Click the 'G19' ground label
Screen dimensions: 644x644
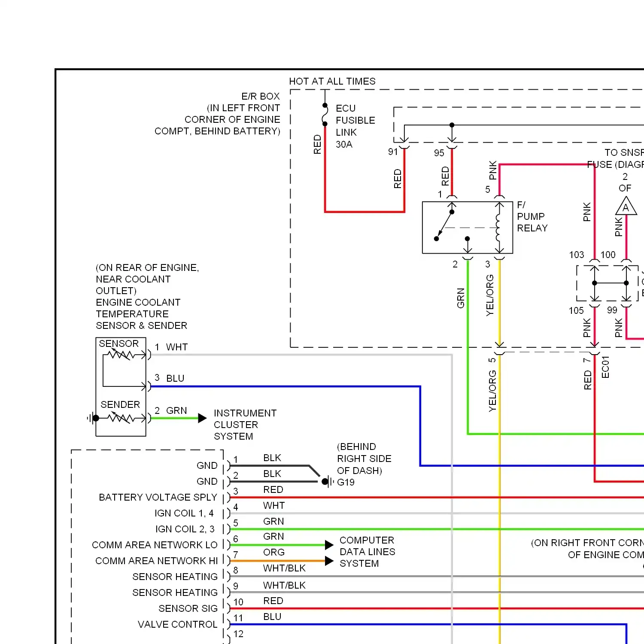tap(346, 482)
